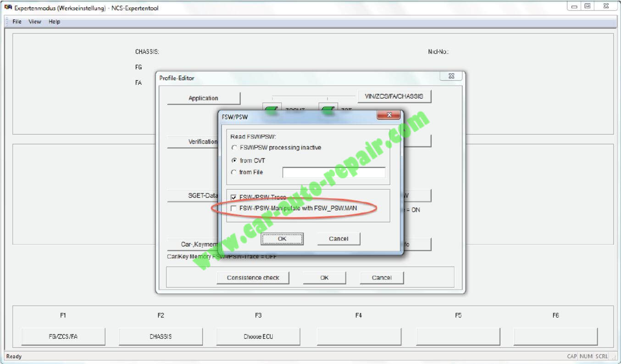
Task: Minimize the NCS-Expertentool main window
Action: tap(574, 6)
